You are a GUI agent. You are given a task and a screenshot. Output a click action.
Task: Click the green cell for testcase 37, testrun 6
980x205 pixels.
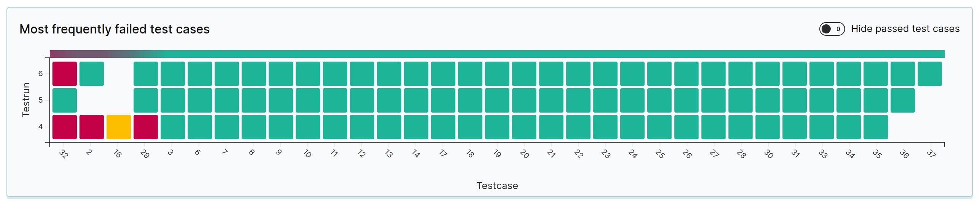(x=929, y=74)
